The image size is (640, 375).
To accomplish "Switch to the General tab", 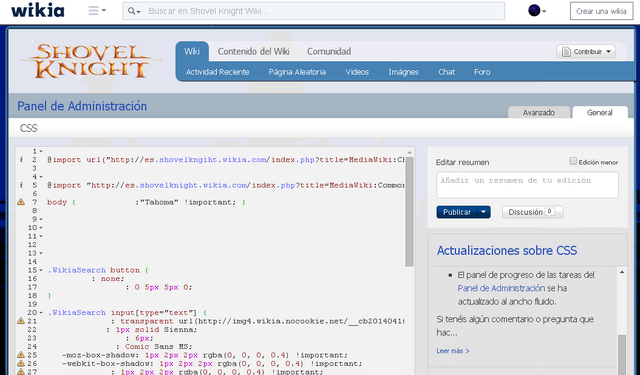I will coord(600,112).
